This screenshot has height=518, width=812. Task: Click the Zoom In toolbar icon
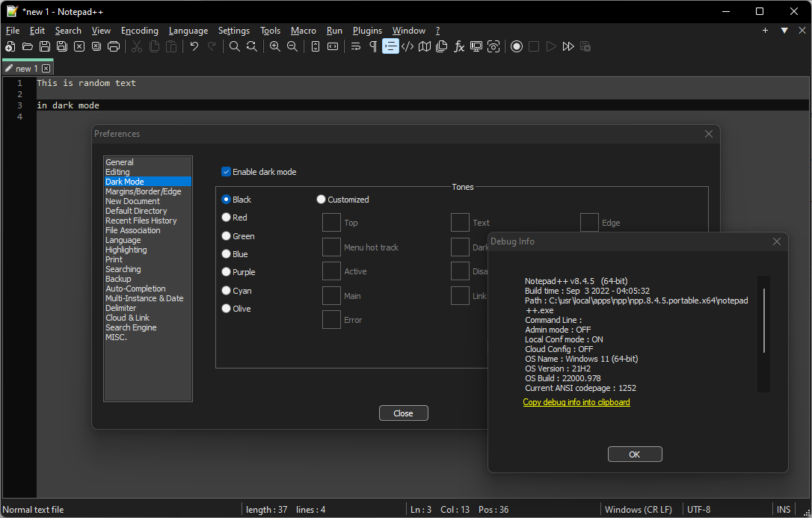[x=275, y=46]
